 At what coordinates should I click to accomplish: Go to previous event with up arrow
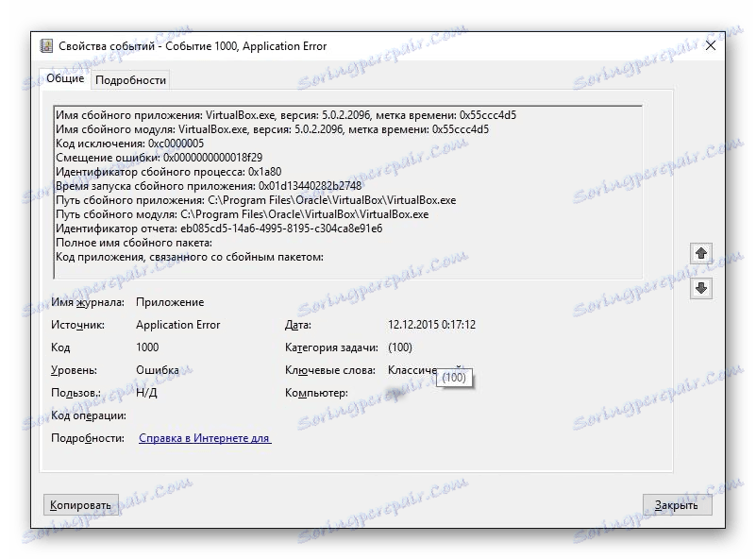coord(701,253)
